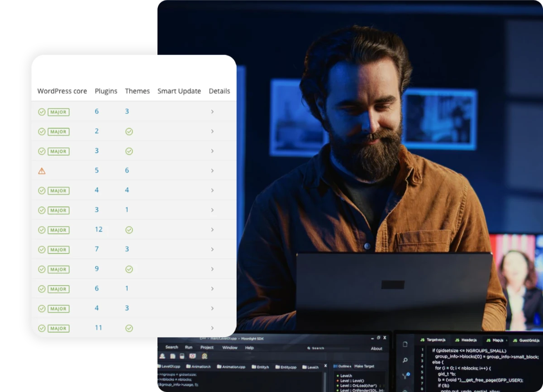The width and height of the screenshot is (543, 392).
Task: Open details chevron for the 6 plugins, 3 themes row
Action: [212, 112]
